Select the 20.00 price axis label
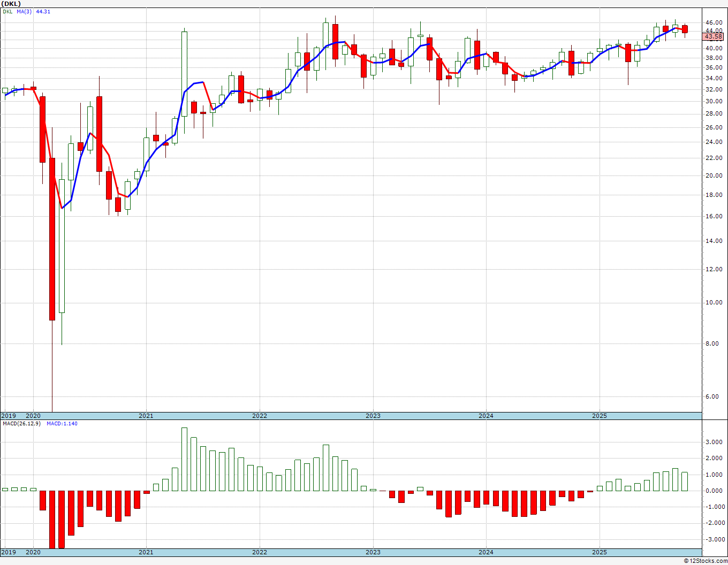Screen dimensions: 728x565 tap(714, 175)
